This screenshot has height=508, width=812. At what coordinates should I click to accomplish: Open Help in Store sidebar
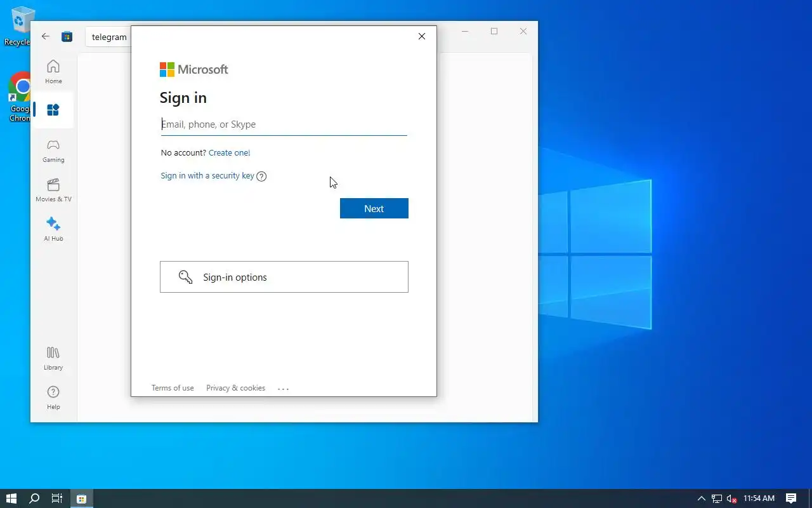tap(53, 398)
